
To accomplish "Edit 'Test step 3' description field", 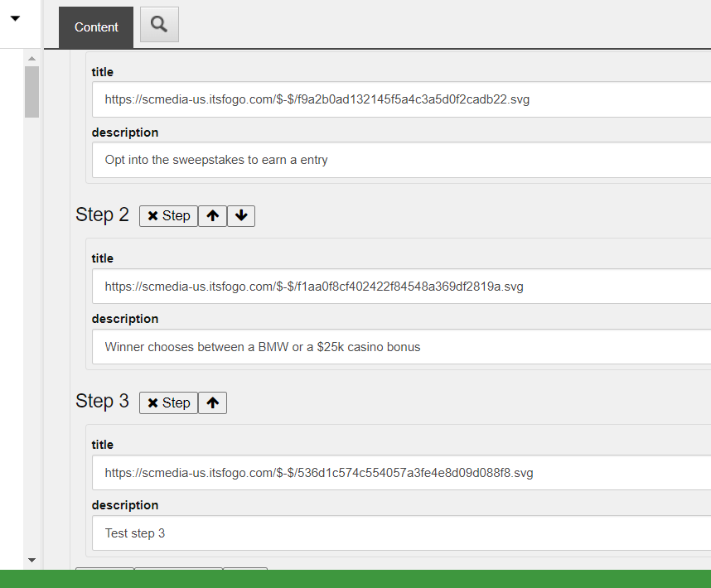I will [401, 533].
